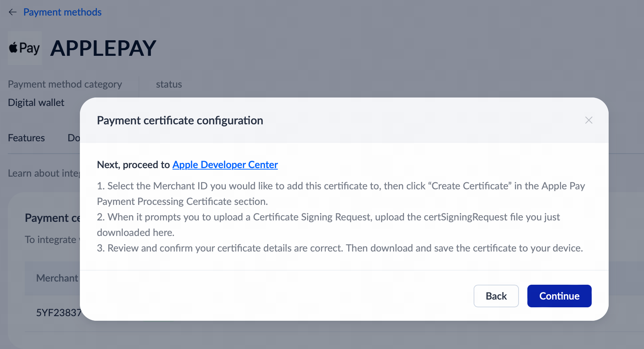Switch to the Features tab

click(x=27, y=138)
